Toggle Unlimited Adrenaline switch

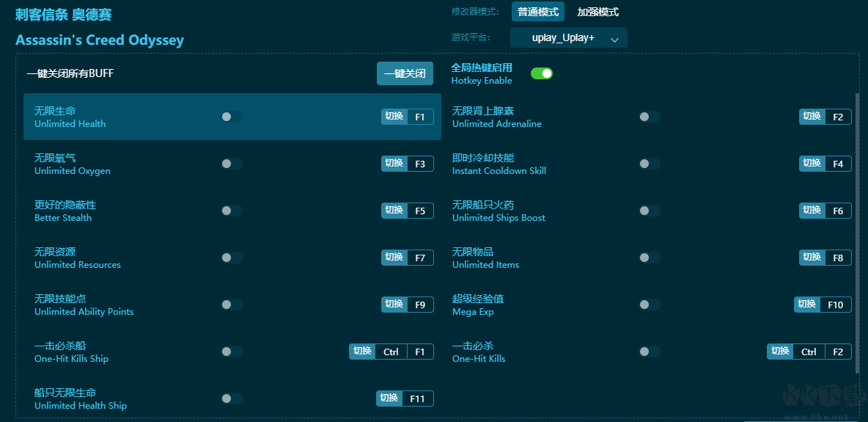coord(650,117)
